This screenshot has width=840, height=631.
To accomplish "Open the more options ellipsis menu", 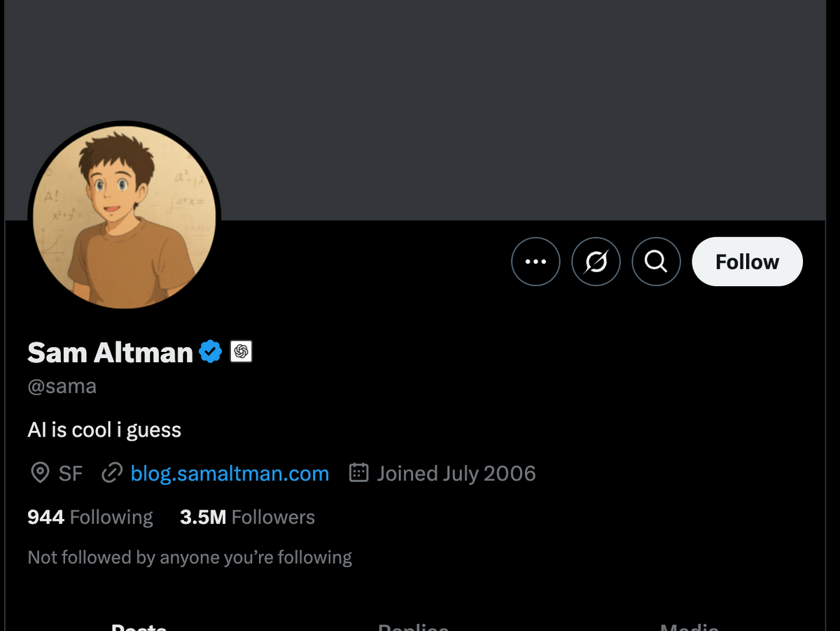I will pos(535,262).
